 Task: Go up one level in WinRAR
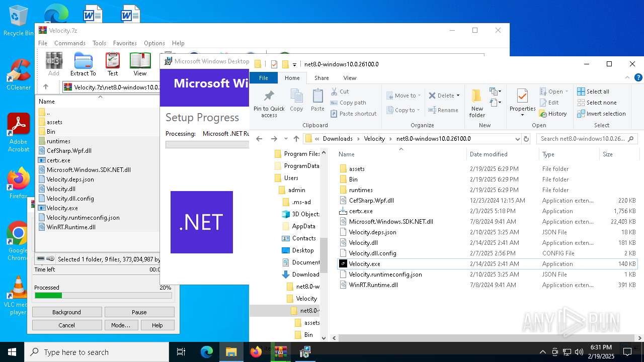click(x=46, y=87)
